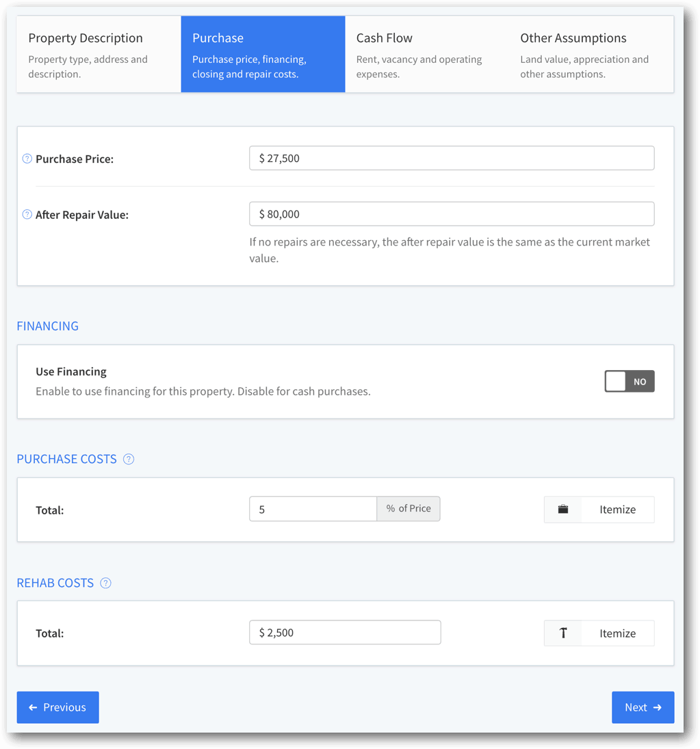Screen dimensions: 700x749
Task: Click the '% of Price' unit label
Action: click(x=409, y=509)
